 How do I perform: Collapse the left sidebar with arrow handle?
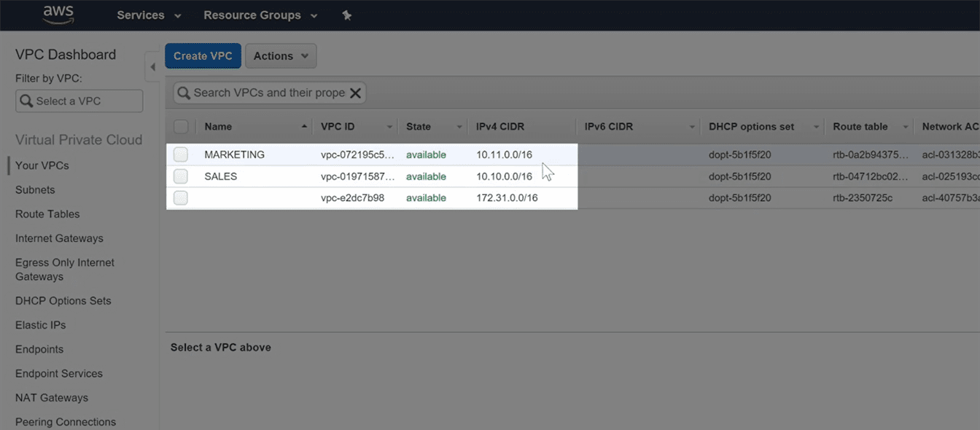pos(152,67)
